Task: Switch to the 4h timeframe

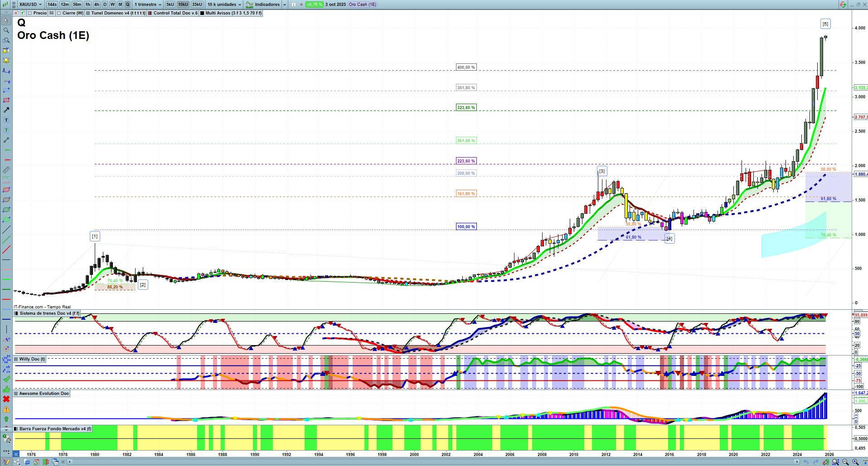Action: [97, 5]
